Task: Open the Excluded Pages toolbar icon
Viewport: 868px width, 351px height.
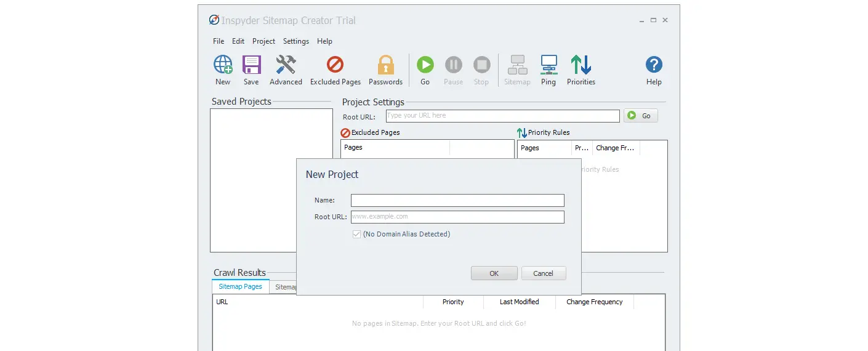Action: click(335, 65)
